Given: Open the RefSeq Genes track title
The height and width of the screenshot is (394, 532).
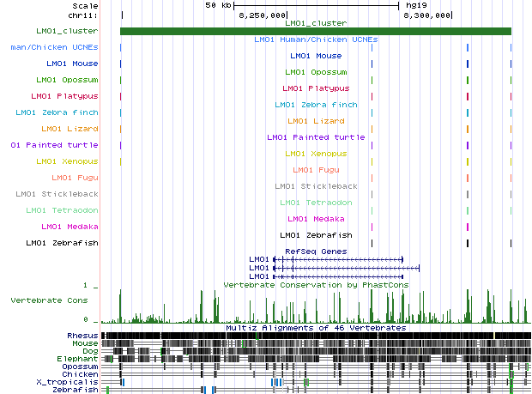Looking at the screenshot, I should point(315,251).
